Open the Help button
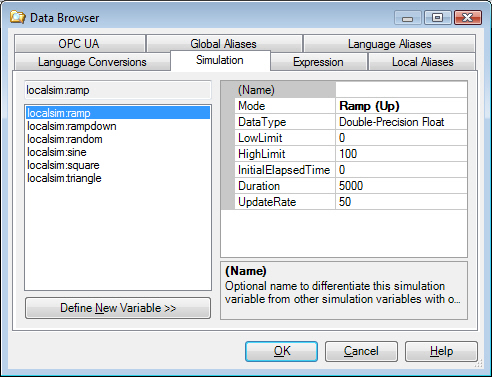Image resolution: width=493 pixels, height=377 pixels. pos(441,351)
